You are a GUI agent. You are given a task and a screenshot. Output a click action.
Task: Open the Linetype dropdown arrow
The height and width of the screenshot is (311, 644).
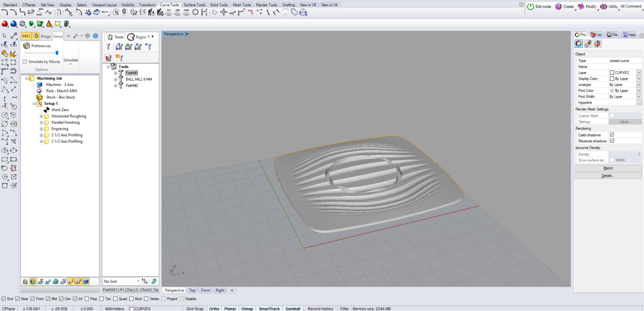click(x=639, y=85)
